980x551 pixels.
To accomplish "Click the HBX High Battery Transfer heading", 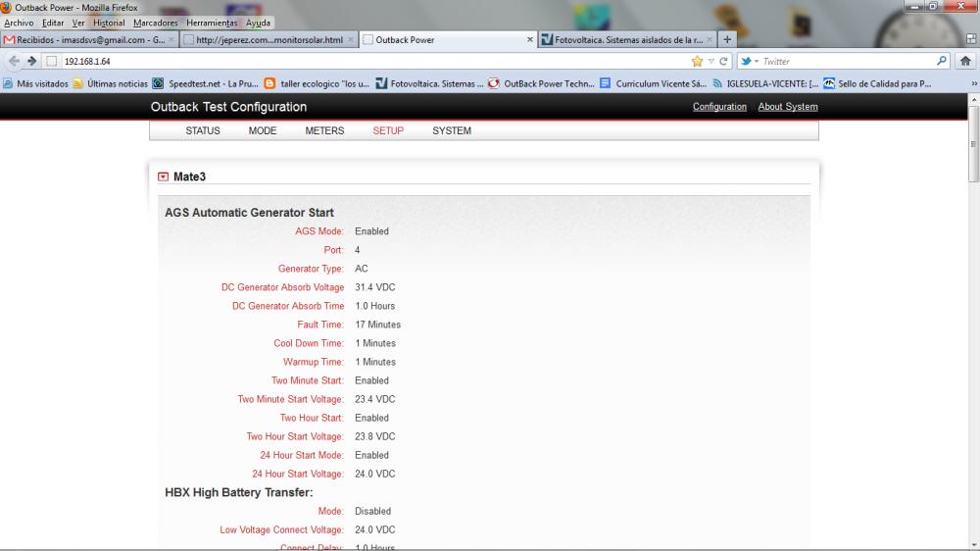I will (239, 492).
